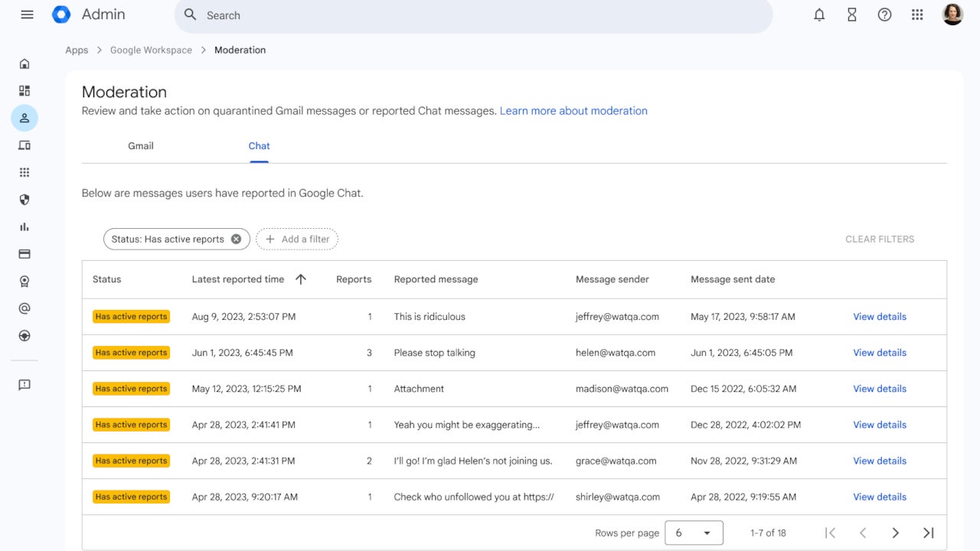Sort by latest reported time arrow
This screenshot has height=551, width=980.
tap(301, 279)
